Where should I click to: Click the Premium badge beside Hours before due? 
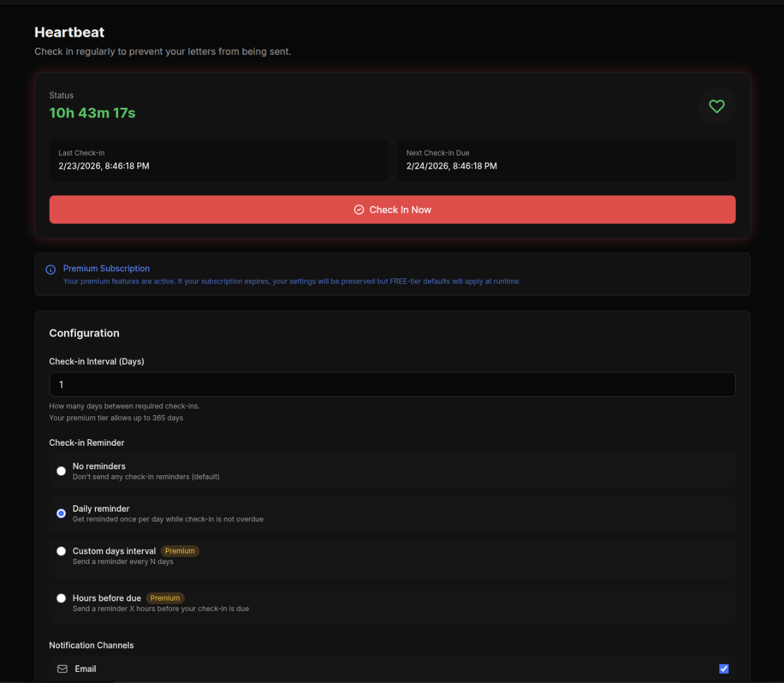[165, 597]
